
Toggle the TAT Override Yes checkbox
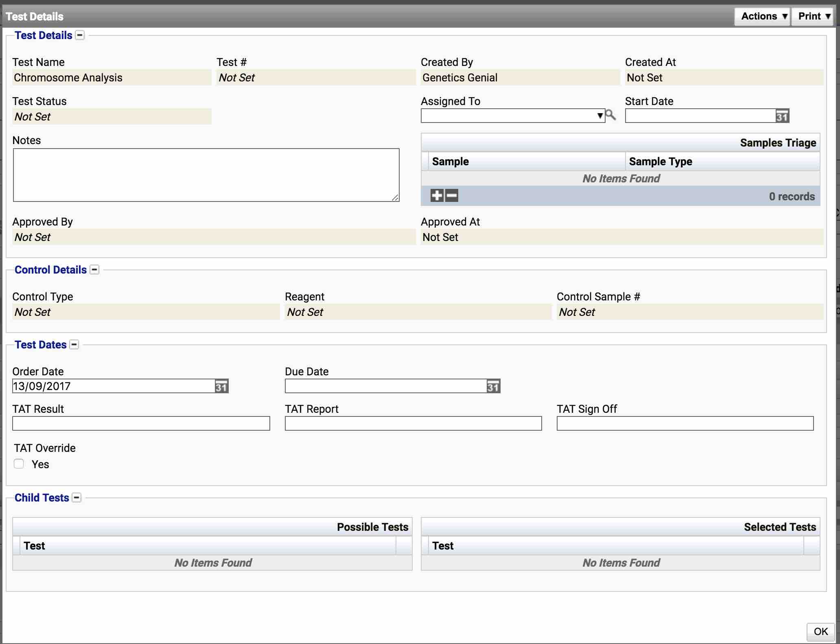(19, 464)
